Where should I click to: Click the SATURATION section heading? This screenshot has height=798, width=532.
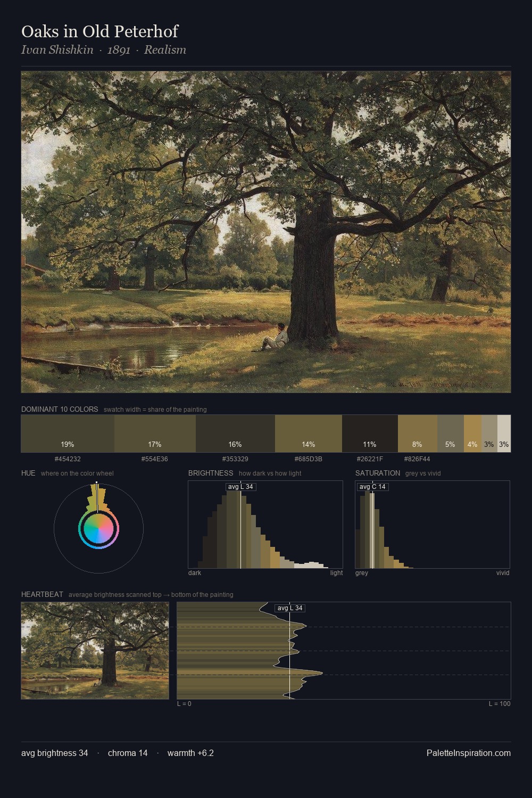tap(378, 473)
